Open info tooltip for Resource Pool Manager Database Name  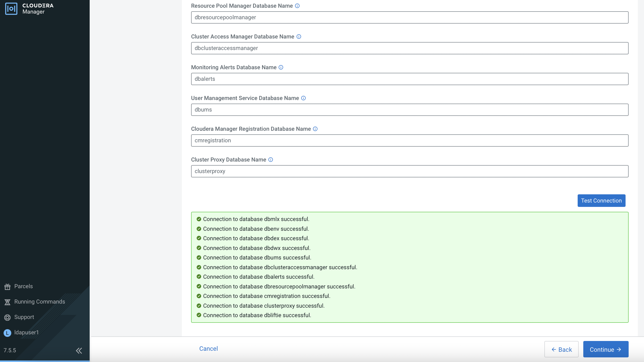[x=297, y=6]
